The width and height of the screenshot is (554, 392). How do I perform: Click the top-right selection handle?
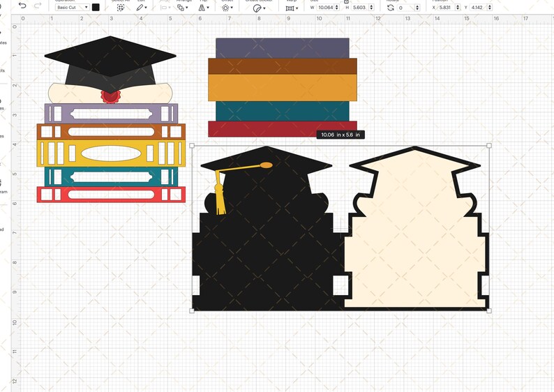tap(489, 146)
